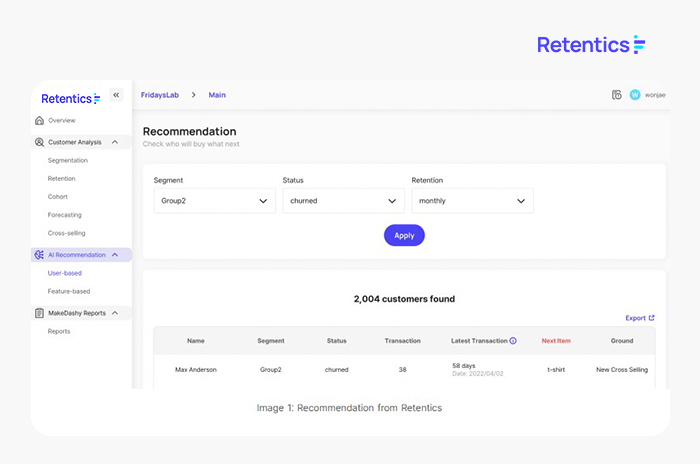Click the Apply button

pyautogui.click(x=404, y=235)
